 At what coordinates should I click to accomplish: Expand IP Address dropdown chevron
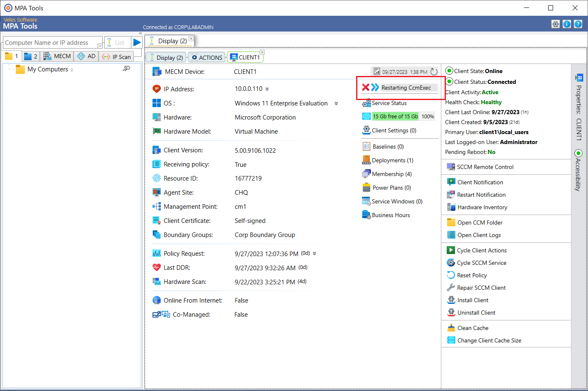pyautogui.click(x=267, y=89)
